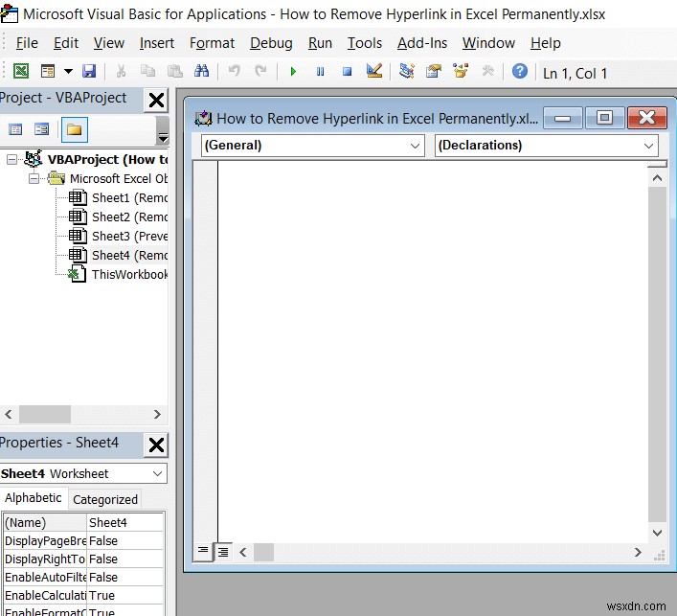The image size is (677, 616).
Task: Click the EnableCalculation True value
Action: 125,595
